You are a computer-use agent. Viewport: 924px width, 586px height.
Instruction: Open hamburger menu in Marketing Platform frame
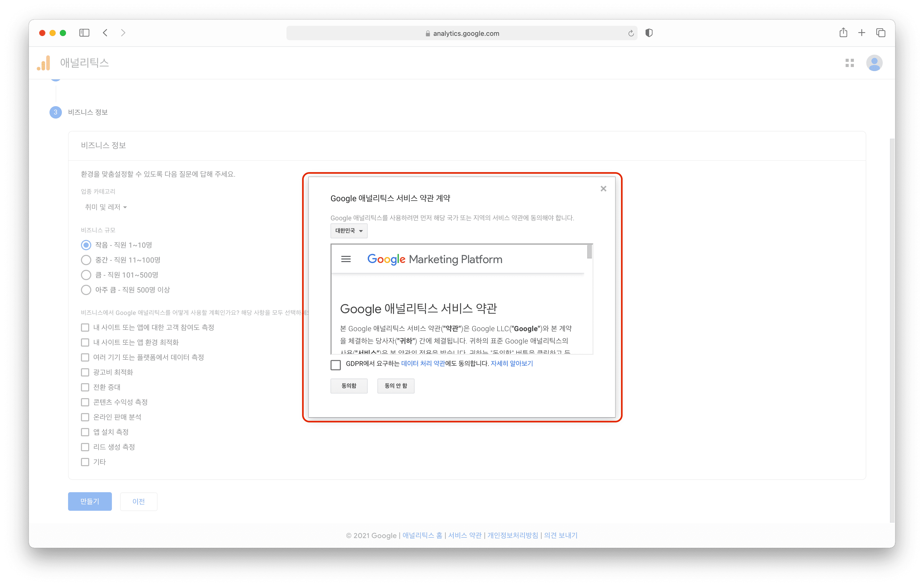point(346,259)
